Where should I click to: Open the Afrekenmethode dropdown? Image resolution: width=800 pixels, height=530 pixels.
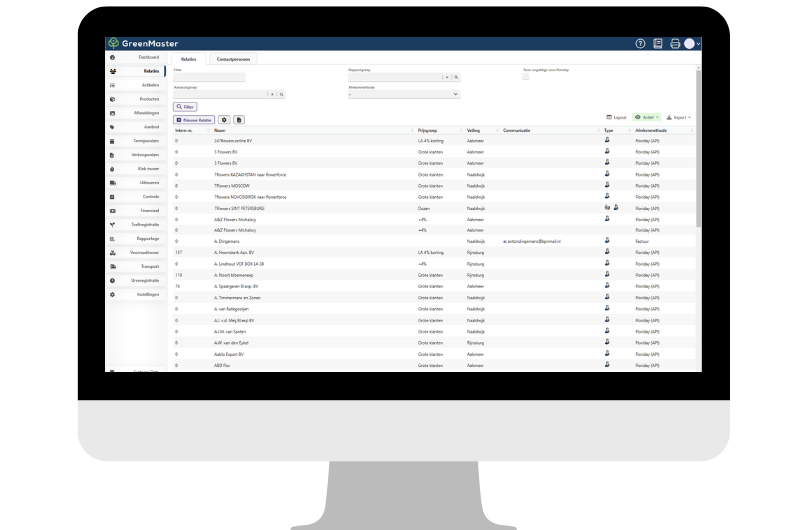coord(404,94)
